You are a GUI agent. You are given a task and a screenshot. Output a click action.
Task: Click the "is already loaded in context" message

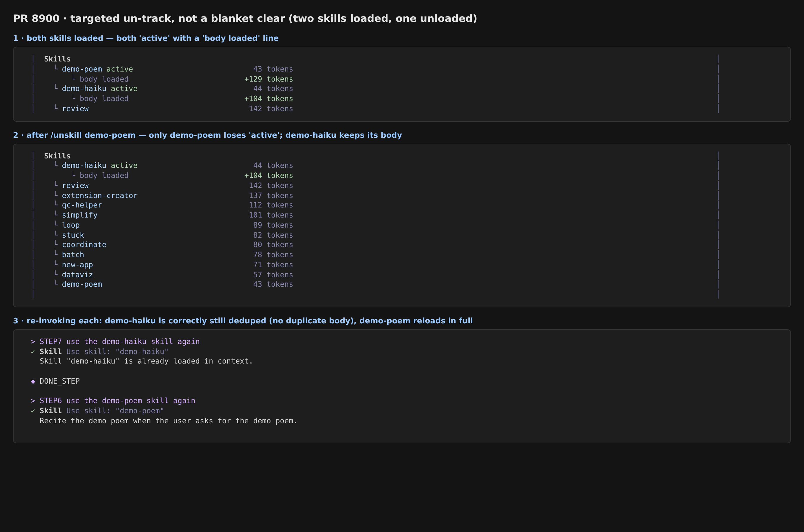point(146,361)
